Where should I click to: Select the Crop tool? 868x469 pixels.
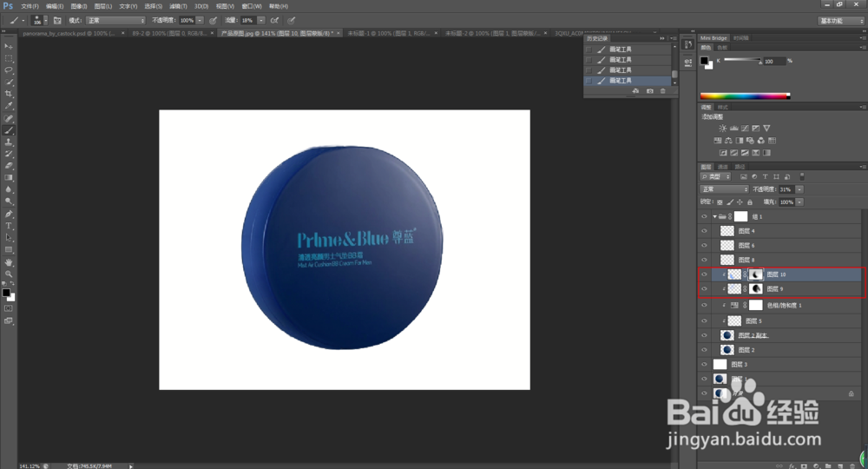9,94
